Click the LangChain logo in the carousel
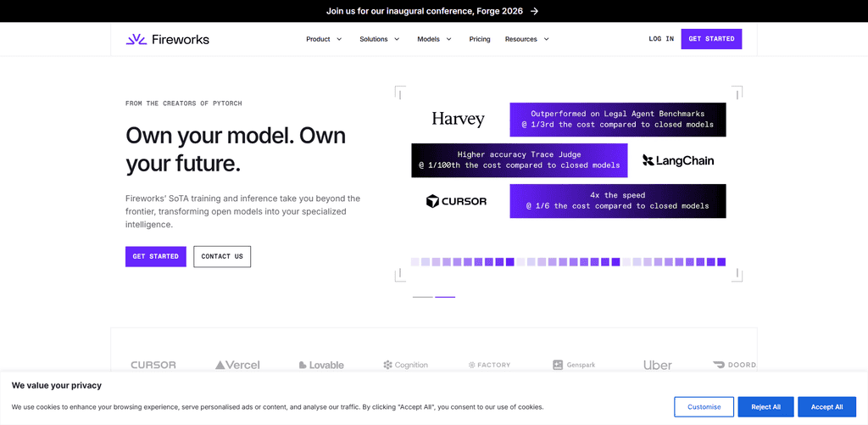This screenshot has width=868, height=425. (678, 160)
